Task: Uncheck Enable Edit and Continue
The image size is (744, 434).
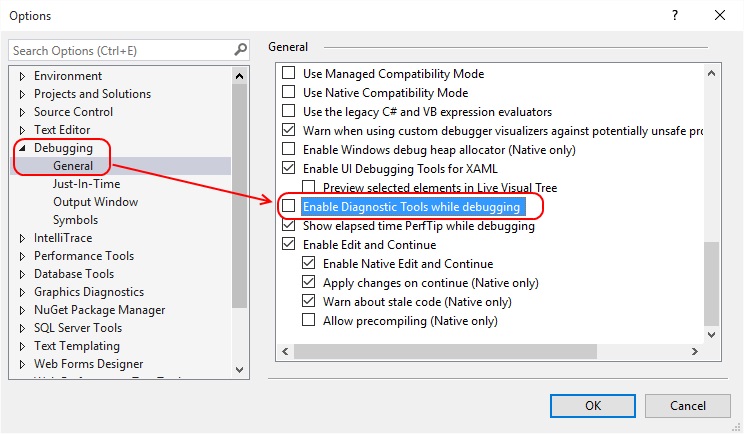Action: [x=289, y=245]
